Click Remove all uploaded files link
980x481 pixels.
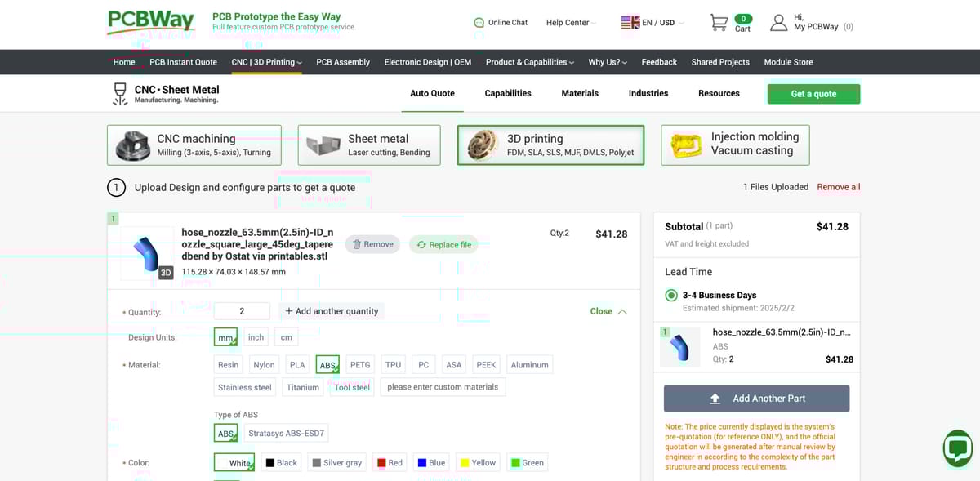click(838, 187)
